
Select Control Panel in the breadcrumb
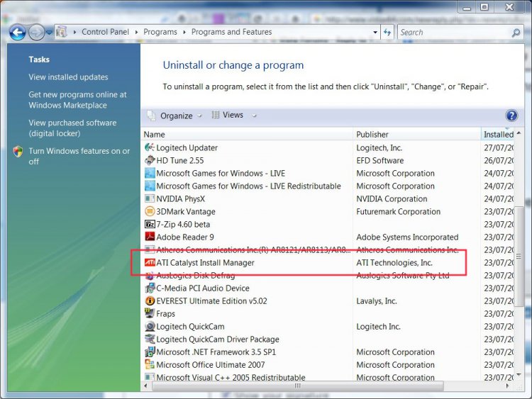tap(105, 32)
